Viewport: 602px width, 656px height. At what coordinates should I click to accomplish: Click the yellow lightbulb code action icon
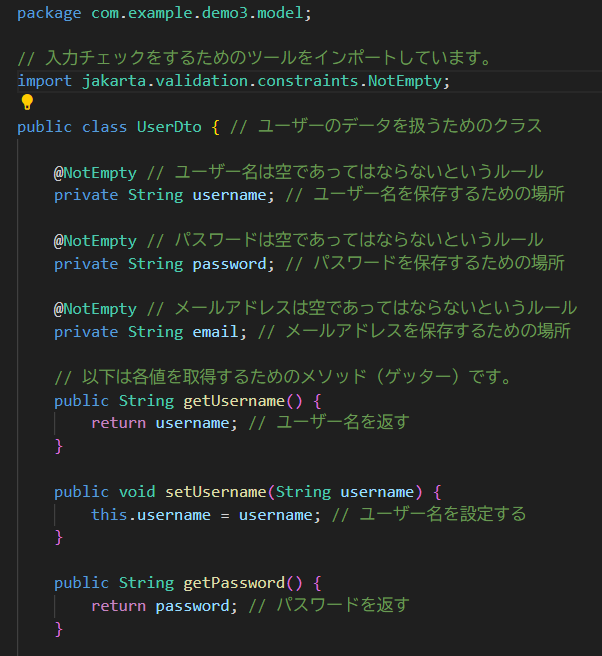(27, 102)
